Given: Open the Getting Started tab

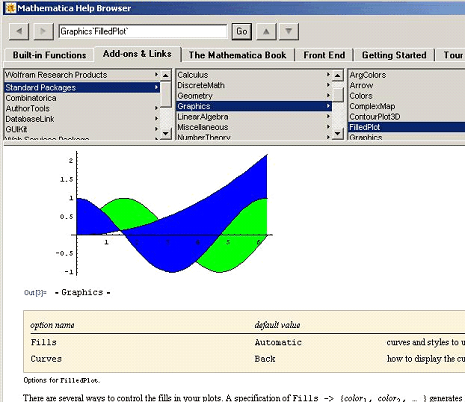Looking at the screenshot, I should (394, 55).
